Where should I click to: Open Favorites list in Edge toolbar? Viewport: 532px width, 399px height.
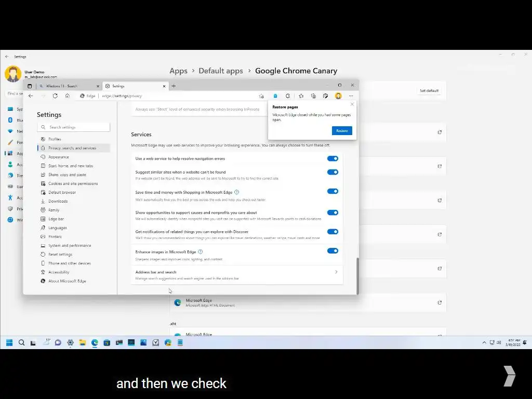(x=301, y=96)
